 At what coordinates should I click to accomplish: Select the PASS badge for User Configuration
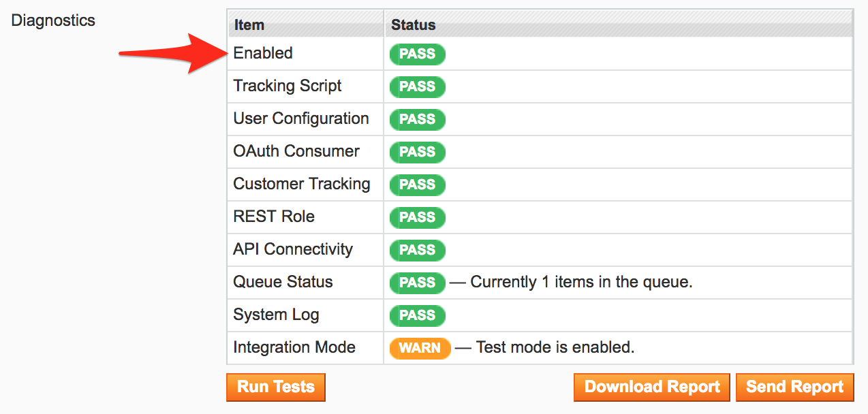pos(418,119)
